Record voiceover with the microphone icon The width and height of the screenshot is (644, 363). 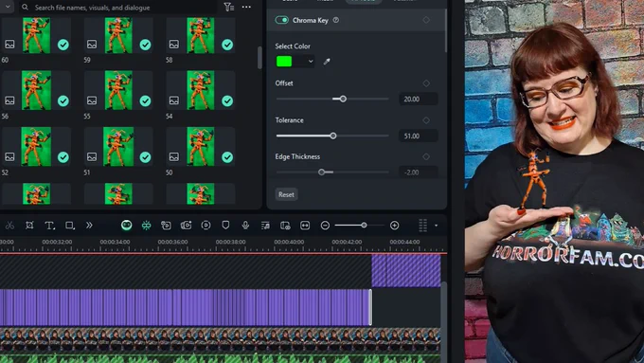pos(245,226)
